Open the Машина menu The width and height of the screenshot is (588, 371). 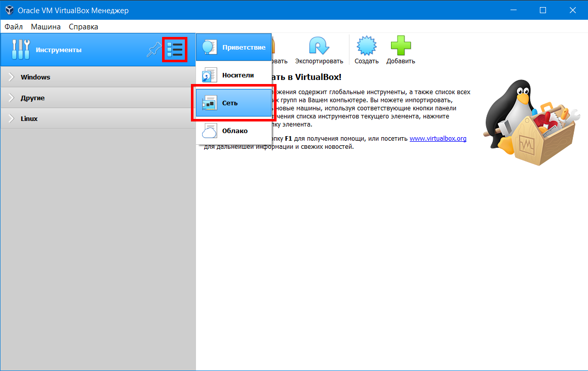46,27
